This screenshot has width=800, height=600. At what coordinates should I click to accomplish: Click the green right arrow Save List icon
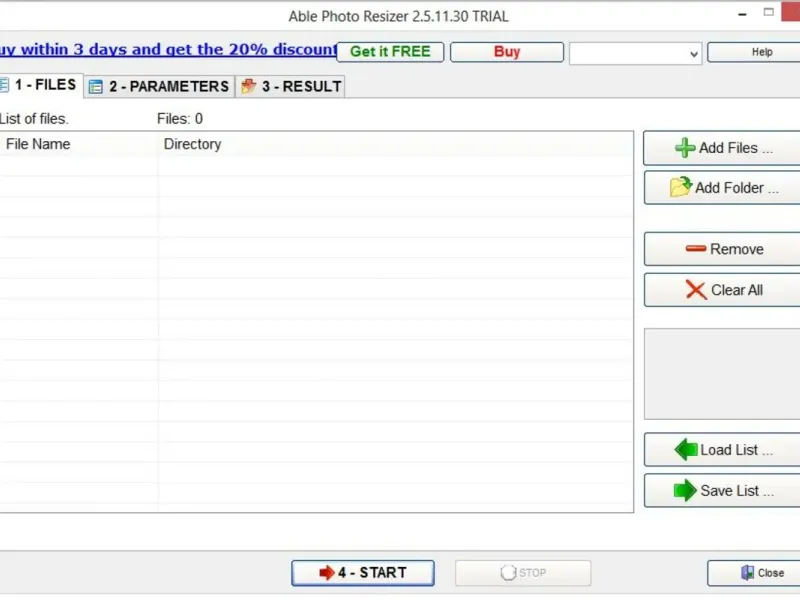685,490
